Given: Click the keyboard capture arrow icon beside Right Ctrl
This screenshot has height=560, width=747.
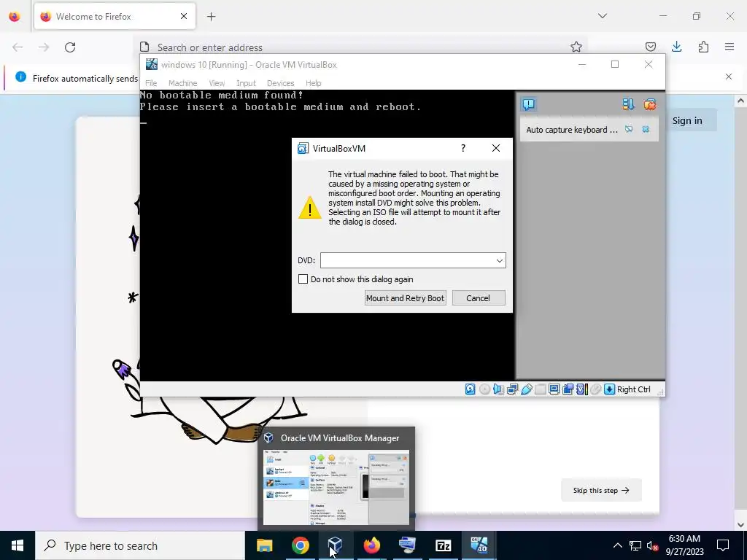Looking at the screenshot, I should click(x=609, y=389).
